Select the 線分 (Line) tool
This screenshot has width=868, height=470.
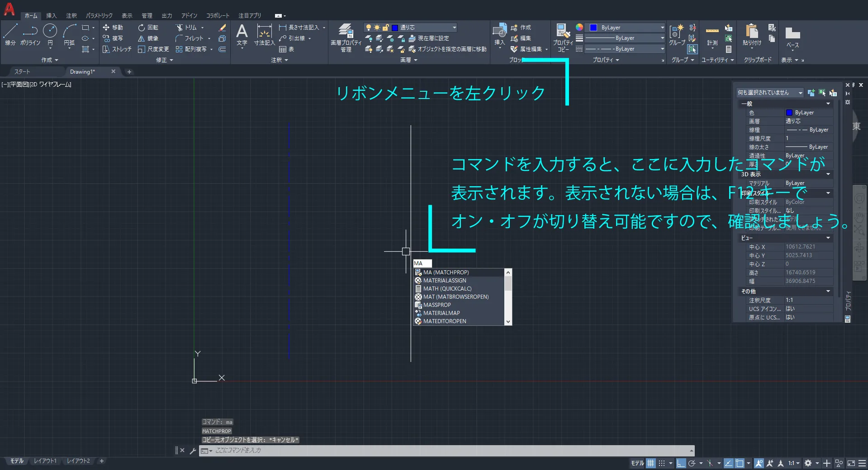pyautogui.click(x=10, y=34)
